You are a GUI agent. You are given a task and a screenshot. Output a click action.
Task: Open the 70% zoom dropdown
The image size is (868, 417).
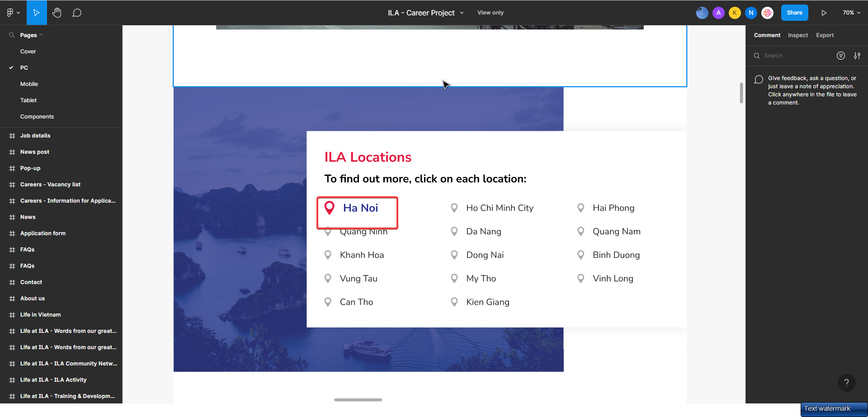851,13
